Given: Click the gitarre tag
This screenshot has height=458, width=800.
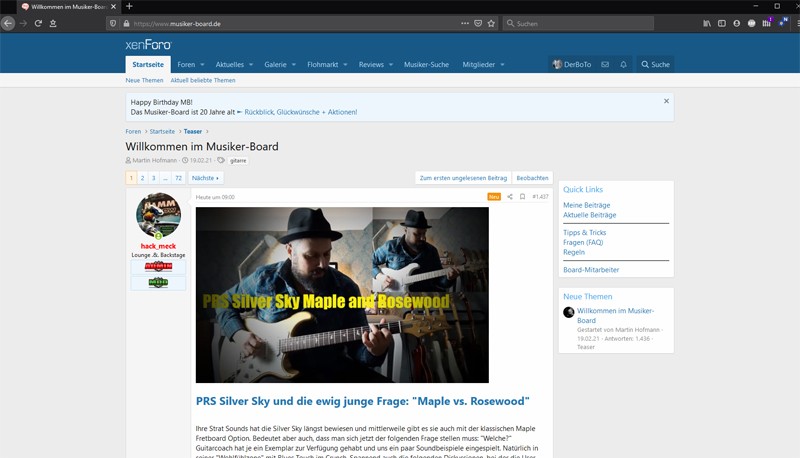Looking at the screenshot, I should tap(238, 160).
